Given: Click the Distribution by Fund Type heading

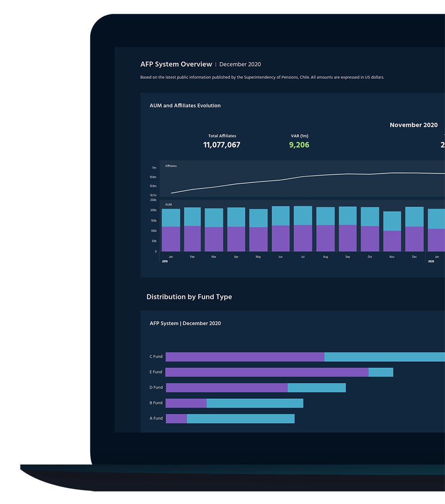Looking at the screenshot, I should tap(189, 297).
